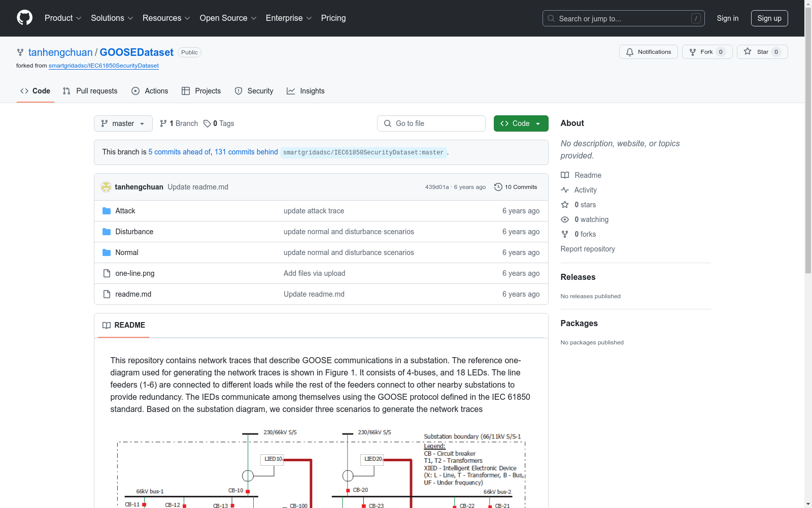Click the Releases heading
The image size is (812, 508).
point(578,277)
